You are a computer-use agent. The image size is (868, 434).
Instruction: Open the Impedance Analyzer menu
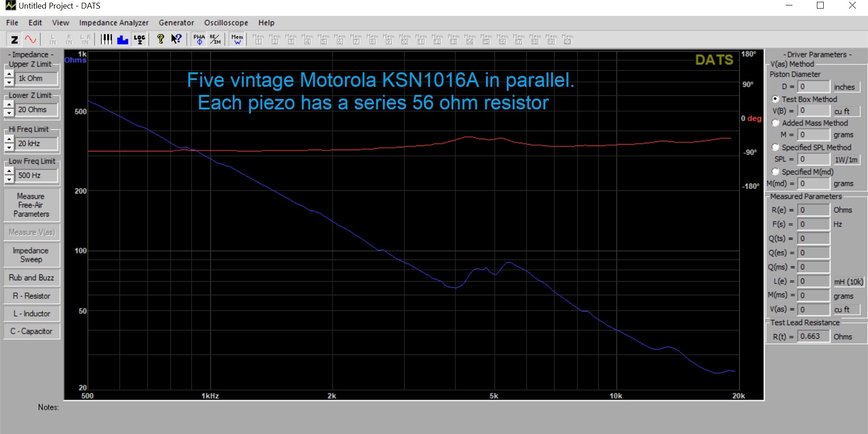click(114, 23)
